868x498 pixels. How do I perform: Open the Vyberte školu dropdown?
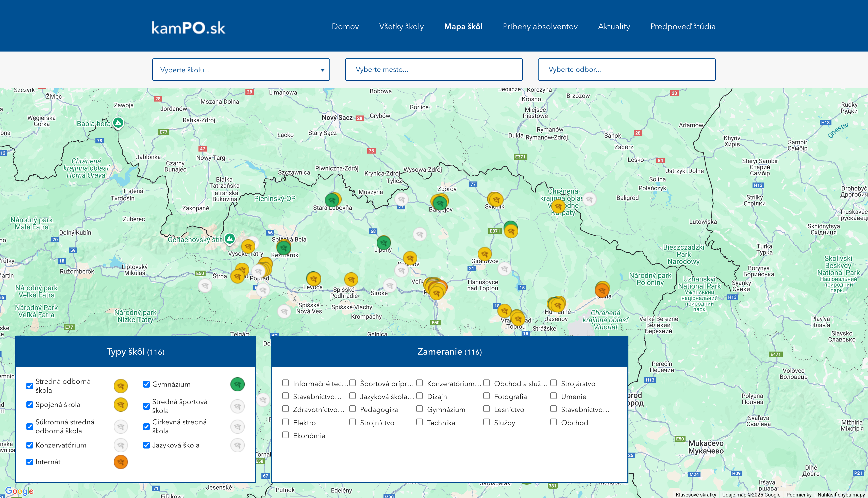point(241,70)
